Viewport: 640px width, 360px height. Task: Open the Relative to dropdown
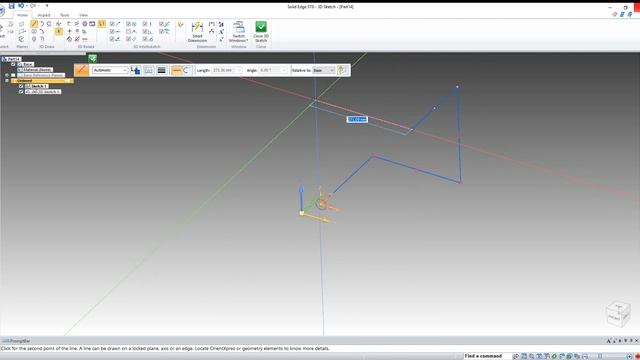tap(324, 70)
